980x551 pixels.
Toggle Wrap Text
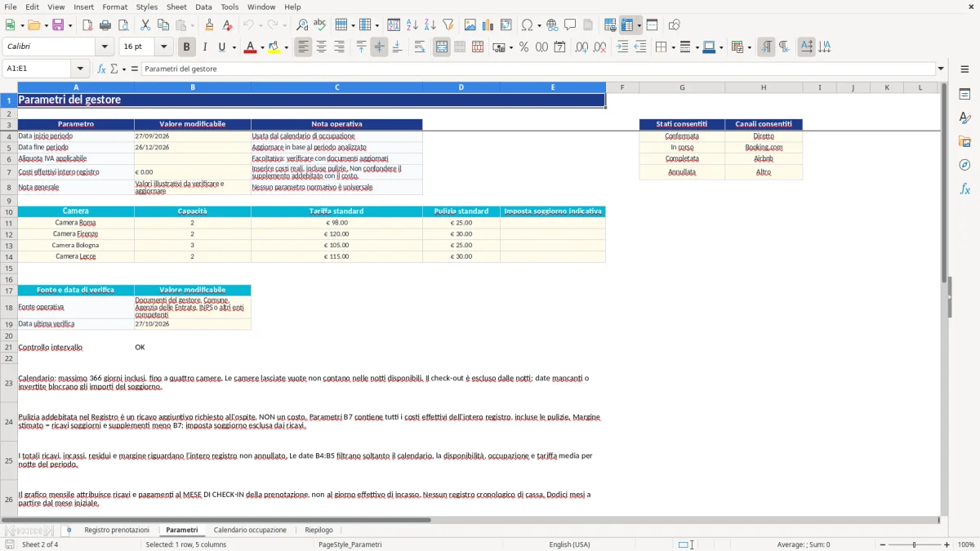tap(420, 47)
